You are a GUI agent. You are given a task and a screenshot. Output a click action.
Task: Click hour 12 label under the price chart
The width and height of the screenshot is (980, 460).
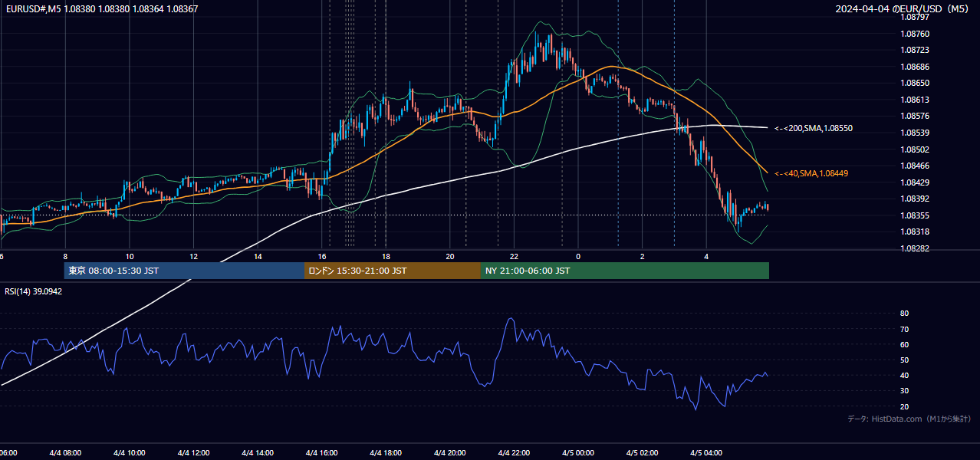pyautogui.click(x=193, y=256)
